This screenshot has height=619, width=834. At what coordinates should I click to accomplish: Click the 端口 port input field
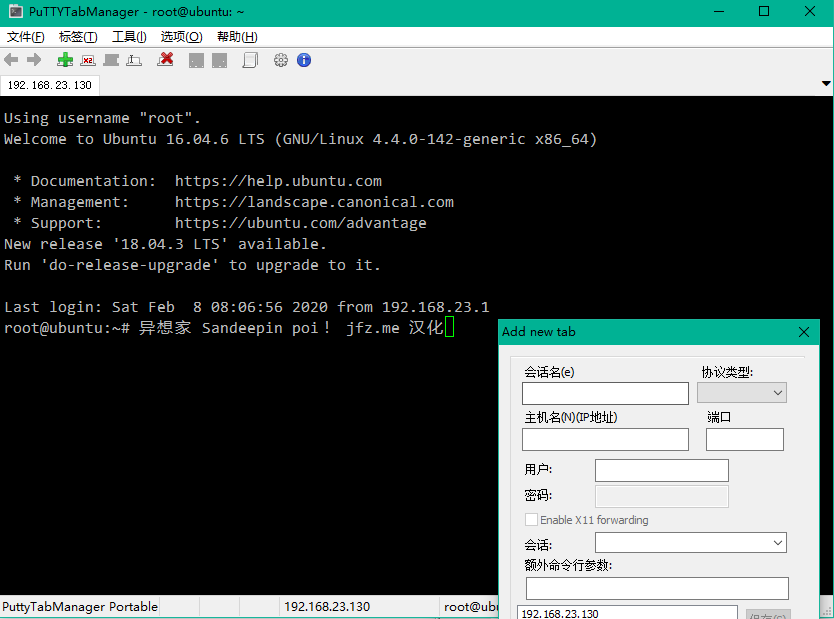pyautogui.click(x=744, y=439)
